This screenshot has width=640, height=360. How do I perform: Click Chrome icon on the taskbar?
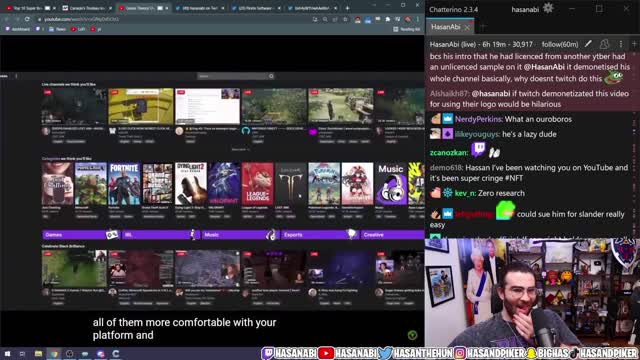click(54, 353)
